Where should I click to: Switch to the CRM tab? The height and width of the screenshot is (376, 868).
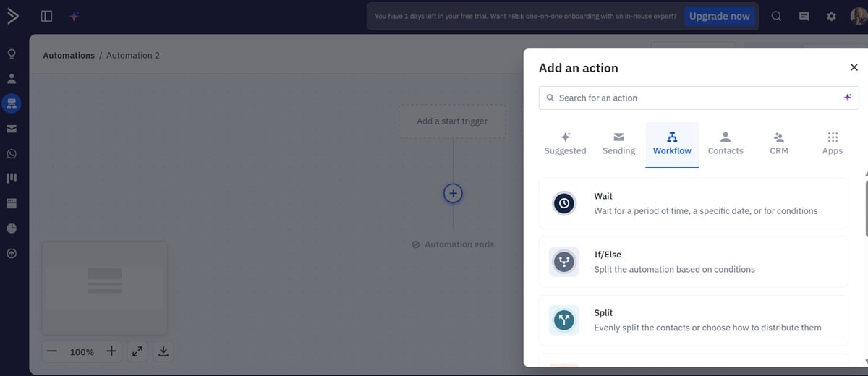pos(779,144)
